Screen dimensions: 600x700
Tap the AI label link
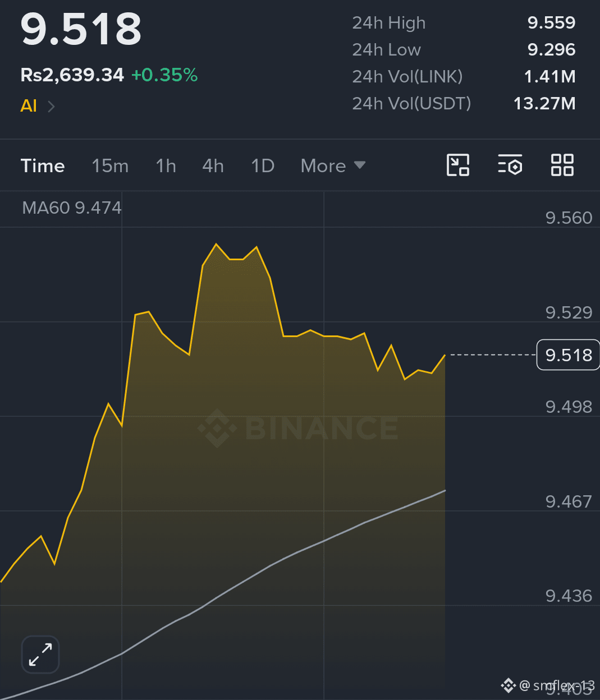[x=29, y=106]
